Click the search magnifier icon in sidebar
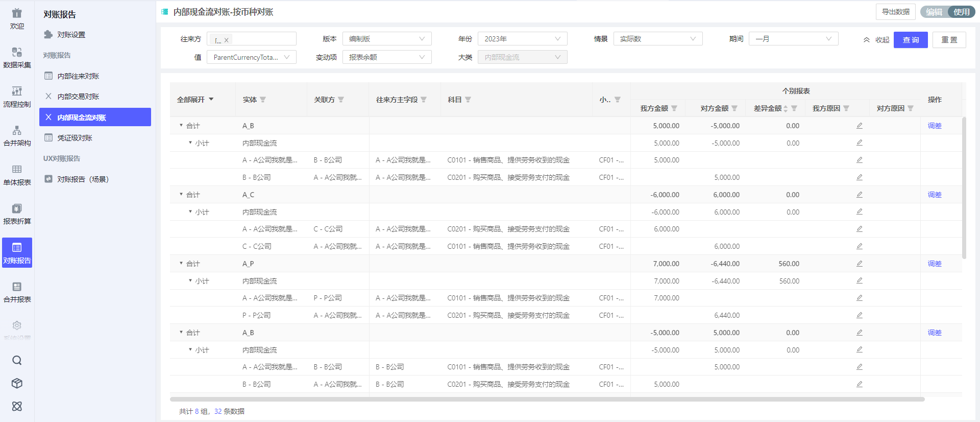 point(17,361)
